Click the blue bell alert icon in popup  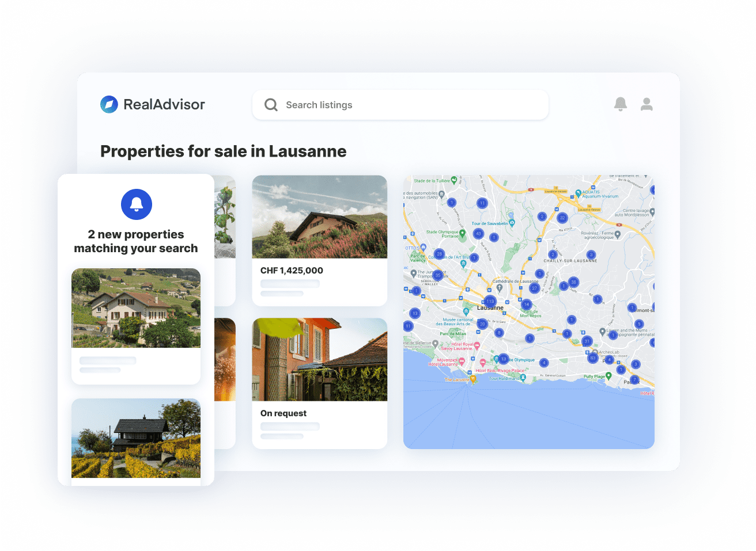(x=137, y=204)
